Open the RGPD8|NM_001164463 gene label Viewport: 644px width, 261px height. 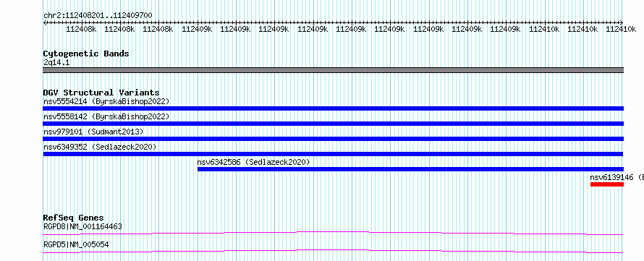pos(82,226)
